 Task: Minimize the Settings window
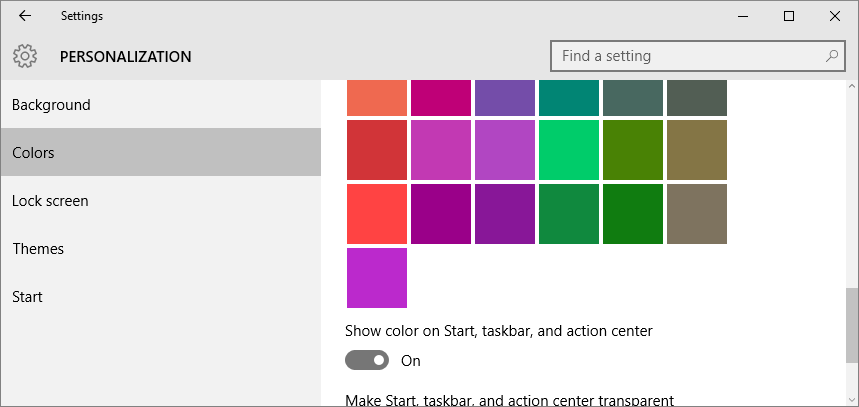tap(743, 16)
